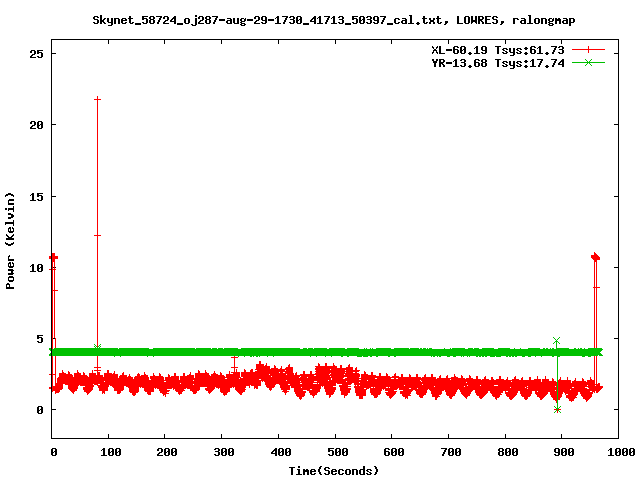This screenshot has width=640, height=480.
Task: Click the y-axis tick label 15
Action: (x=37, y=196)
